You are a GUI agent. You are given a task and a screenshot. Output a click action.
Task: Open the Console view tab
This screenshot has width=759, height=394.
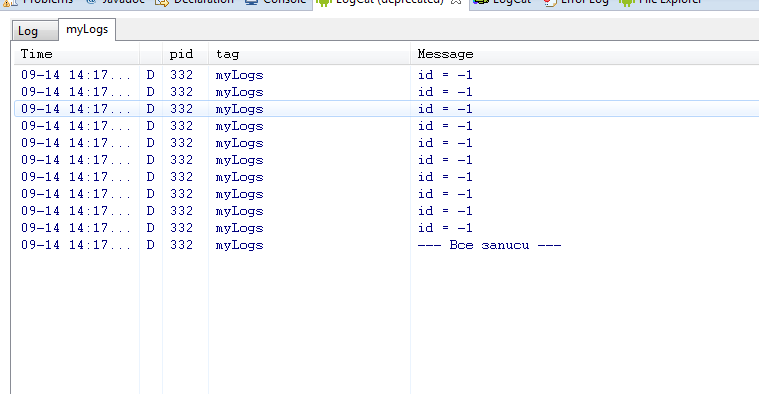(x=275, y=2)
